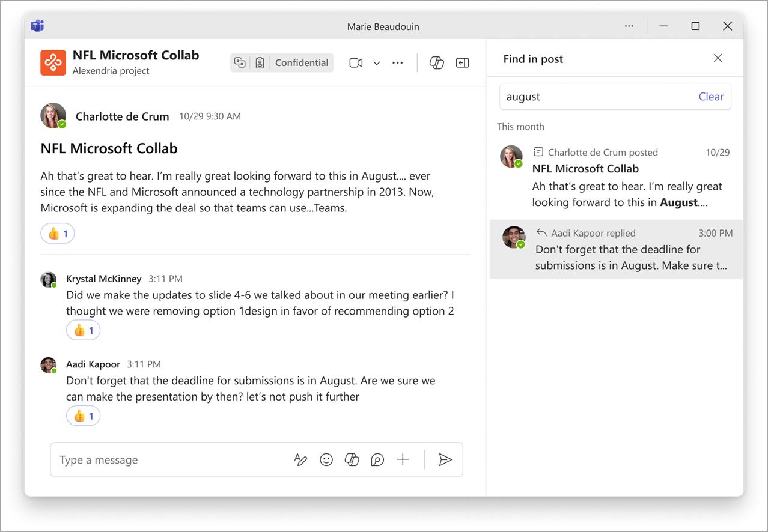Open Aadi Kapoor replied search result
Screen dimensions: 768x532
pos(616,249)
